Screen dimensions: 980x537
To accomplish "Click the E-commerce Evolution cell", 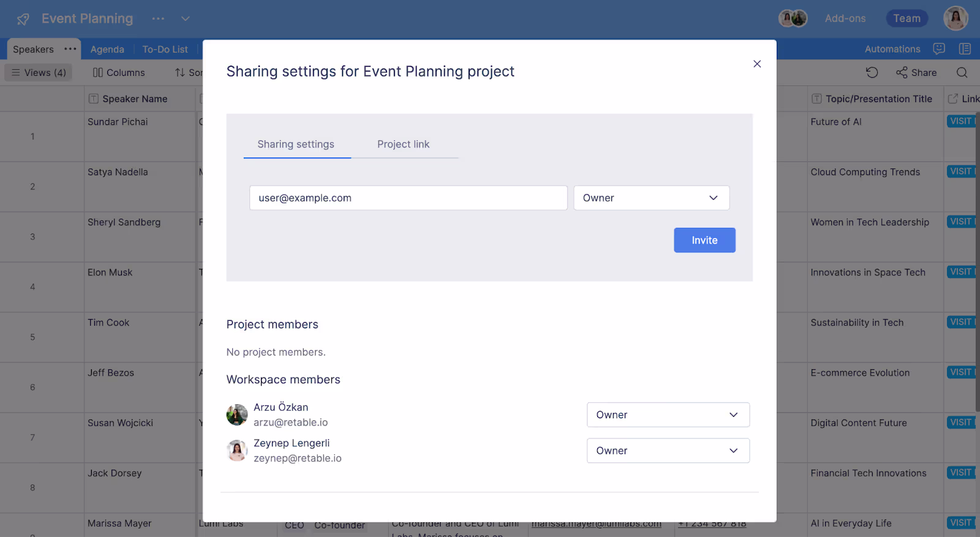I will (x=875, y=388).
